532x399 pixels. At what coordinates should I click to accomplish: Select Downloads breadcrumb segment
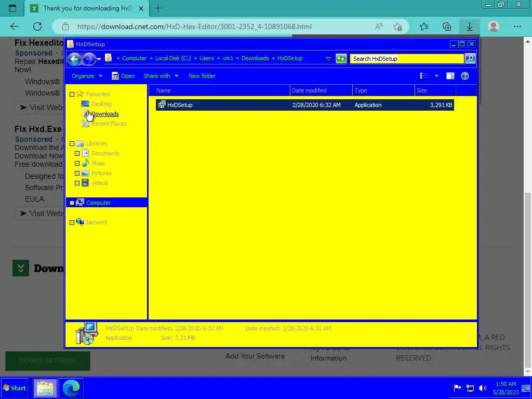(x=255, y=58)
